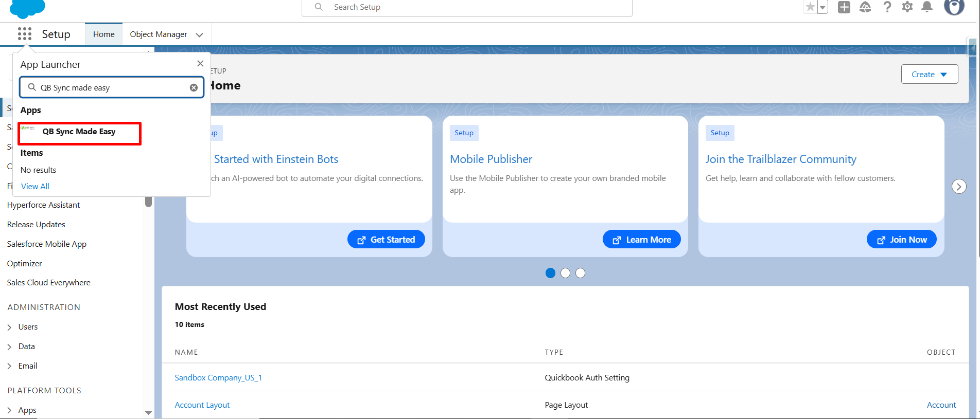Viewport: 980px width, 419px height.
Task: Select the third carousel page dot
Action: (580, 273)
